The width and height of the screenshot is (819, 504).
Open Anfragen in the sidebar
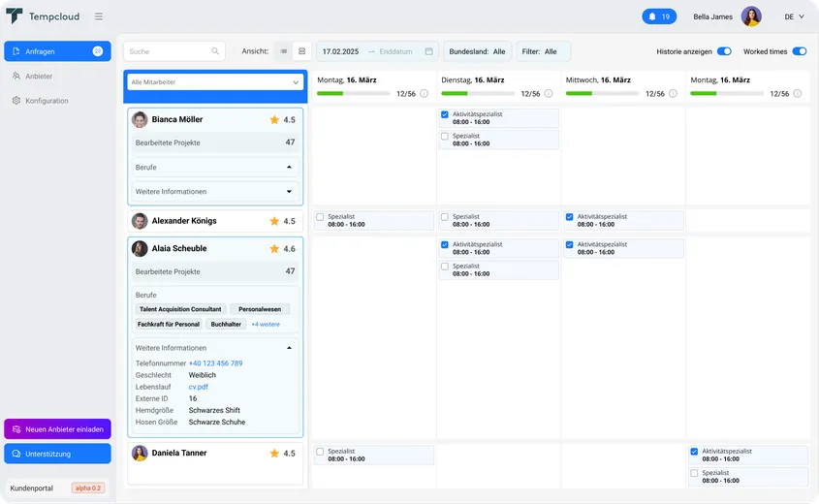point(57,51)
